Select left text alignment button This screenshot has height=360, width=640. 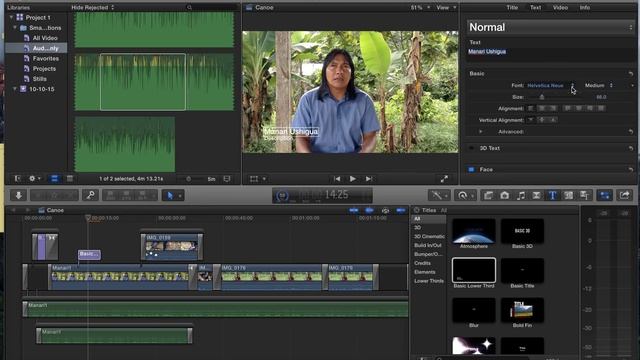click(531, 108)
